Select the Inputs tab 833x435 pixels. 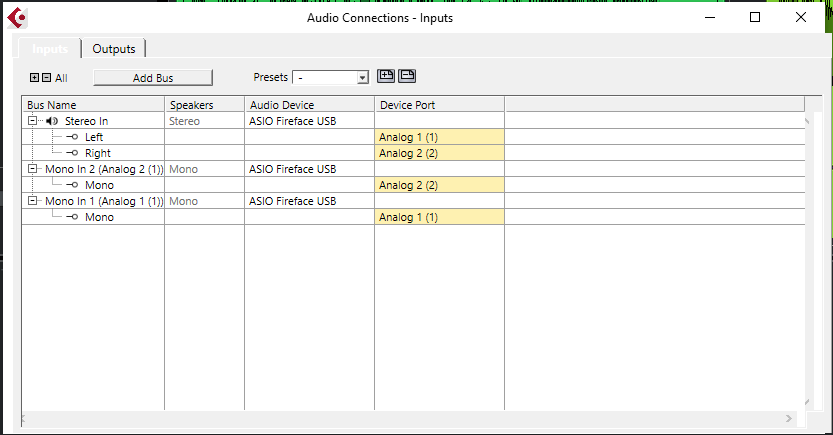click(x=50, y=48)
